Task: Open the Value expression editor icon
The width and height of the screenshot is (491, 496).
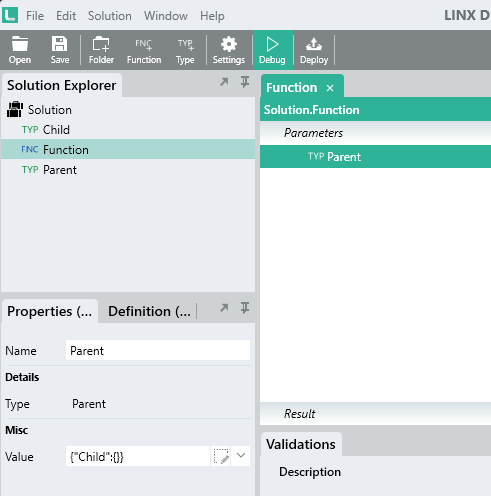Action: coord(221,456)
